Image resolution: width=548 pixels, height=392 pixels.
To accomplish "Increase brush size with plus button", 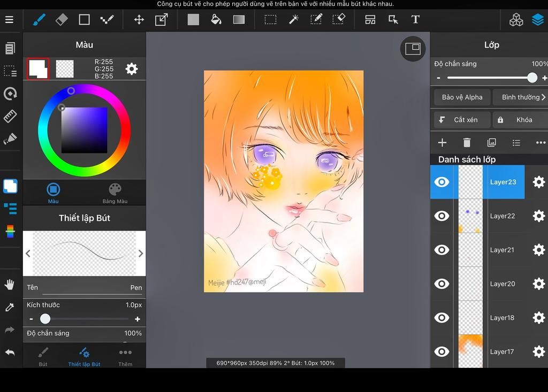I will (x=138, y=319).
